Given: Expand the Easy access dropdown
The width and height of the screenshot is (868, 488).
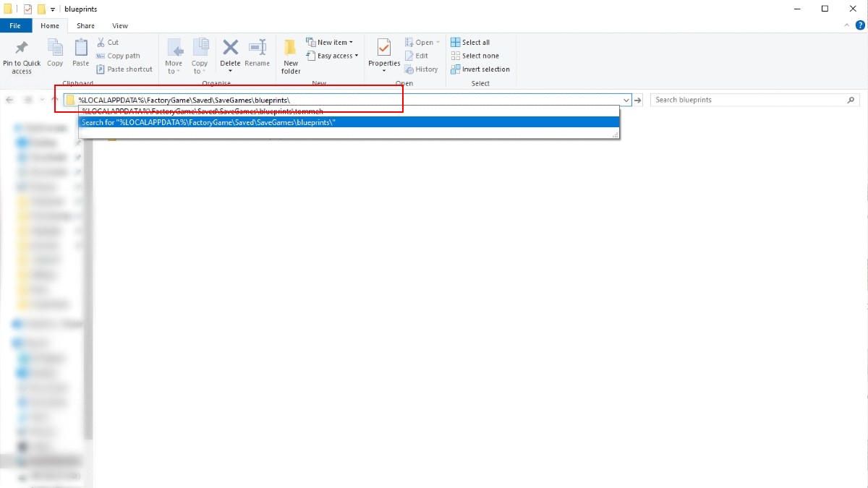Looking at the screenshot, I should click(332, 56).
